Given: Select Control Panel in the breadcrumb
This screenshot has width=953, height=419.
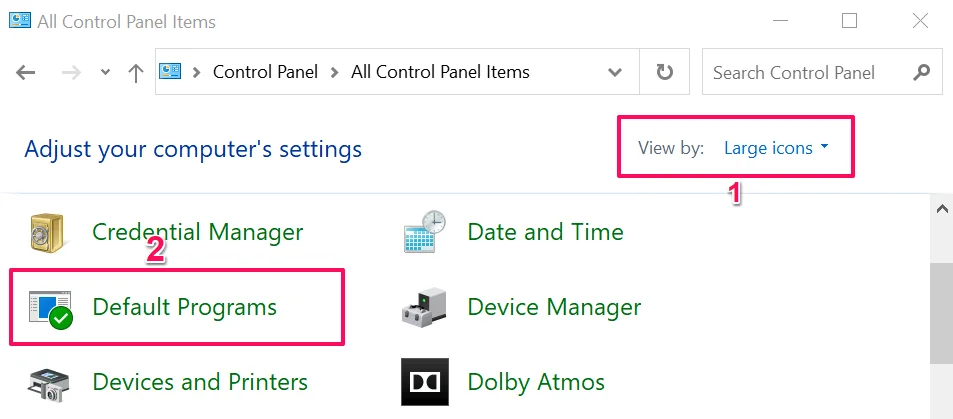Looking at the screenshot, I should [x=265, y=72].
